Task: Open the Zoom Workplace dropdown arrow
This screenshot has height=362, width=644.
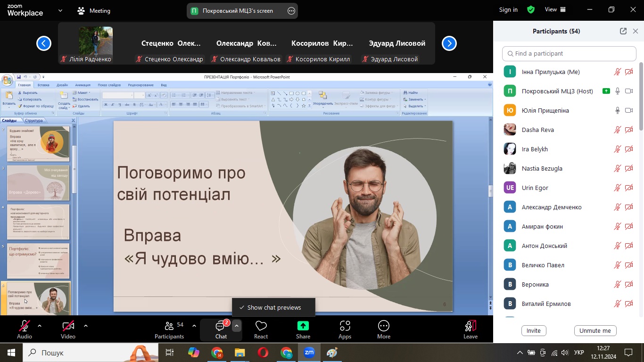Action: coord(60,10)
